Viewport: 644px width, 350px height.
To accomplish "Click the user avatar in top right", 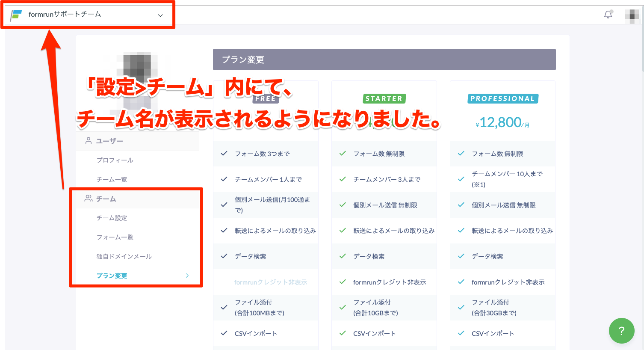I will [x=632, y=16].
